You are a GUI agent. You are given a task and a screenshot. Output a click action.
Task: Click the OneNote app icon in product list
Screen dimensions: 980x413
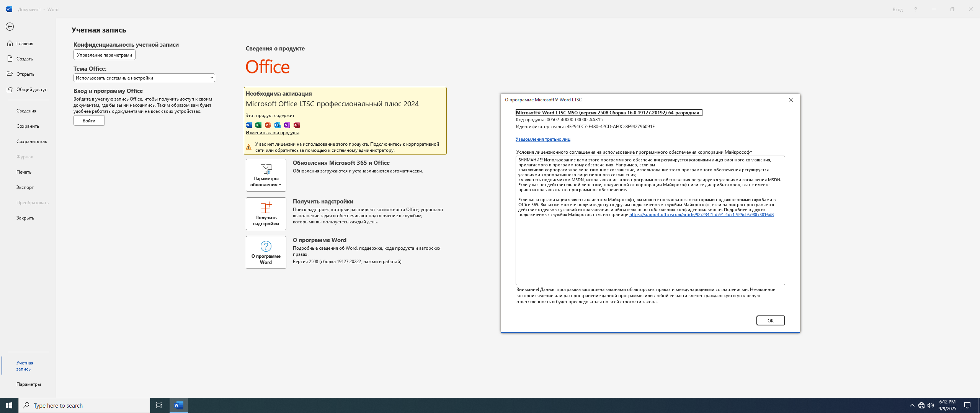pyautogui.click(x=287, y=125)
